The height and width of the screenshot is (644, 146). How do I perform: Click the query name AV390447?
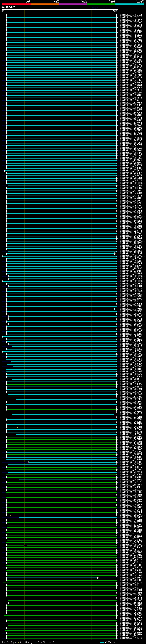click(8, 8)
